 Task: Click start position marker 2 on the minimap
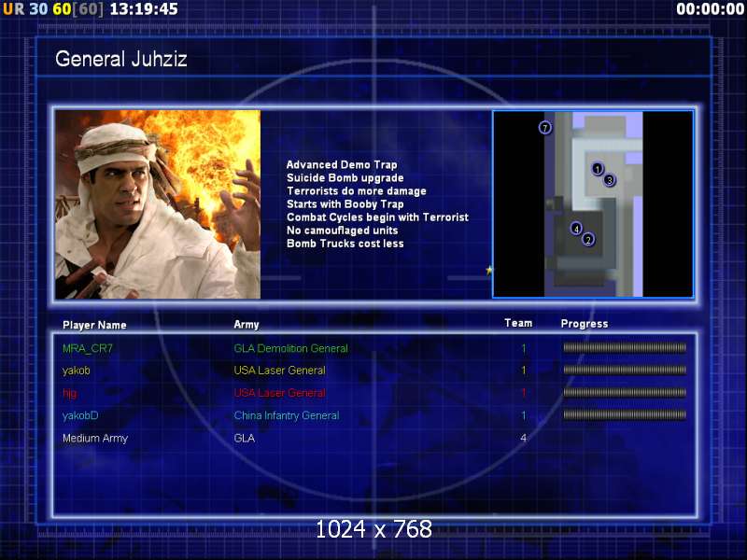[x=588, y=240]
